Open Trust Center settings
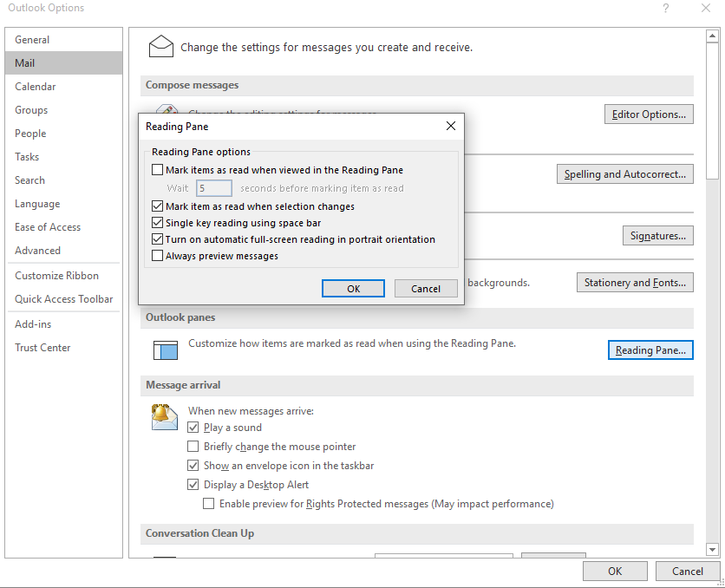725x588 pixels. (x=64, y=348)
